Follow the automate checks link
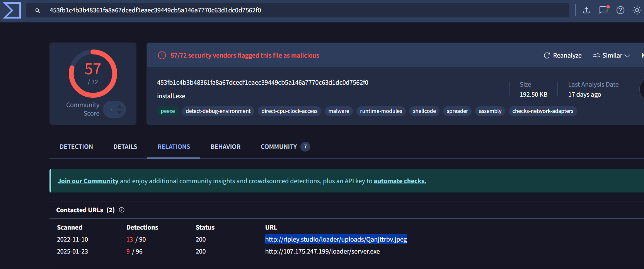Screen dimensions: 644x269 tap(400, 181)
